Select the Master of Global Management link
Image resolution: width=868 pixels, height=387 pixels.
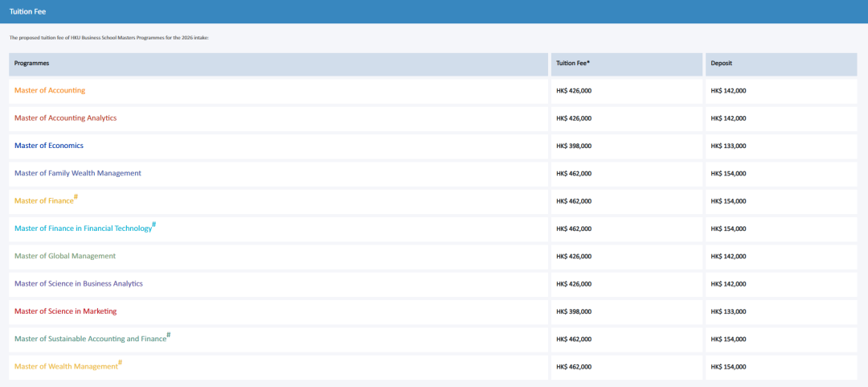point(65,256)
